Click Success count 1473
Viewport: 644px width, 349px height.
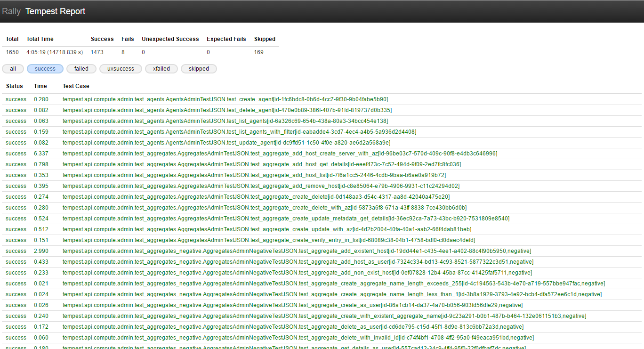point(97,52)
